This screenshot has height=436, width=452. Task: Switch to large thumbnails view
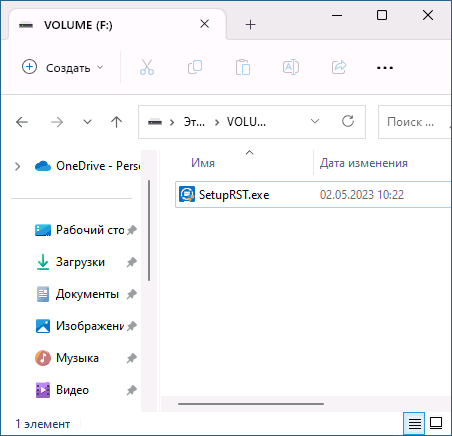click(x=436, y=423)
